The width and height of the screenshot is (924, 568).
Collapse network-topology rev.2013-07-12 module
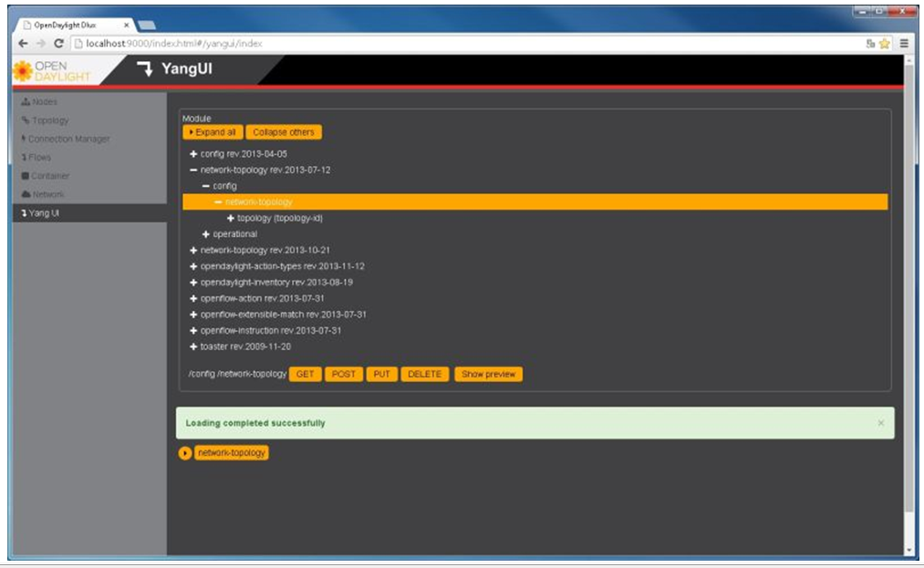coord(193,170)
